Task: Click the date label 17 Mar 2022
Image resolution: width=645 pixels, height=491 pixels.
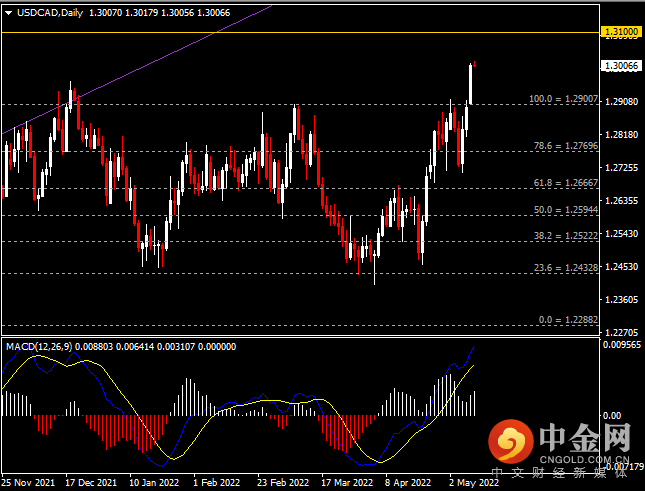Action: click(347, 482)
